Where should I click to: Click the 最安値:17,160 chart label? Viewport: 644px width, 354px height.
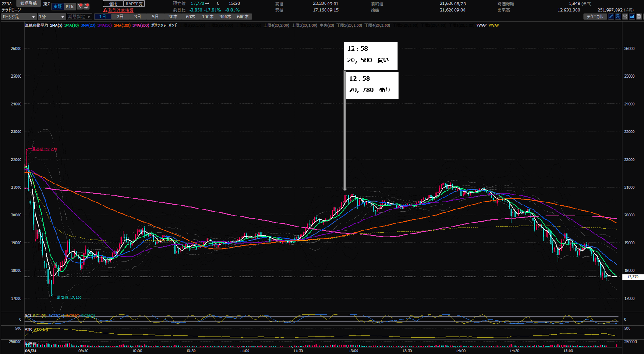(69, 297)
